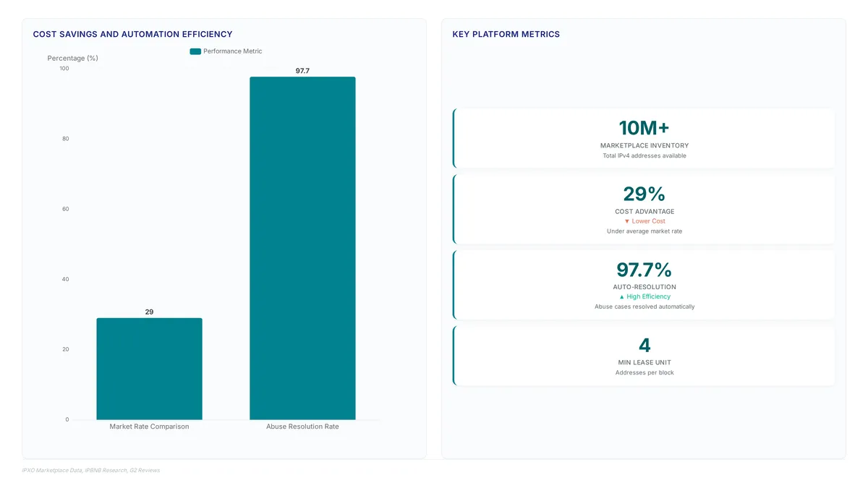Click the MIN LEASE UNIT label
This screenshot has width=868, height=488.
pyautogui.click(x=644, y=362)
